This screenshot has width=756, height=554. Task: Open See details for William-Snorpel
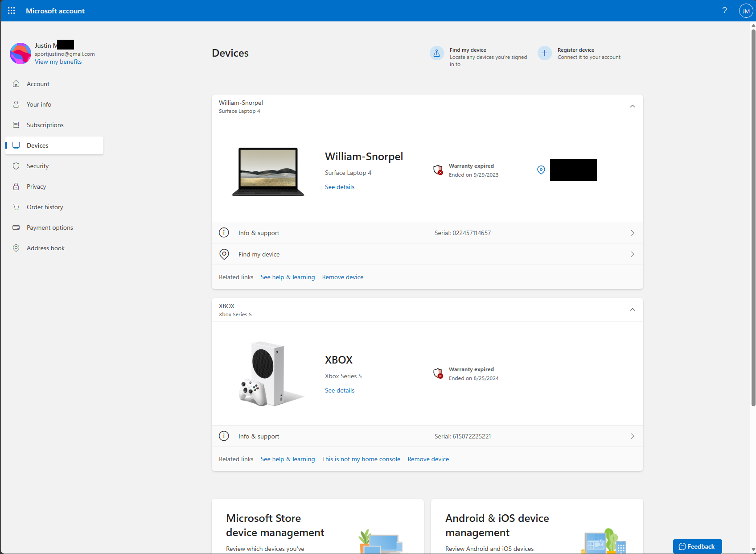340,187
